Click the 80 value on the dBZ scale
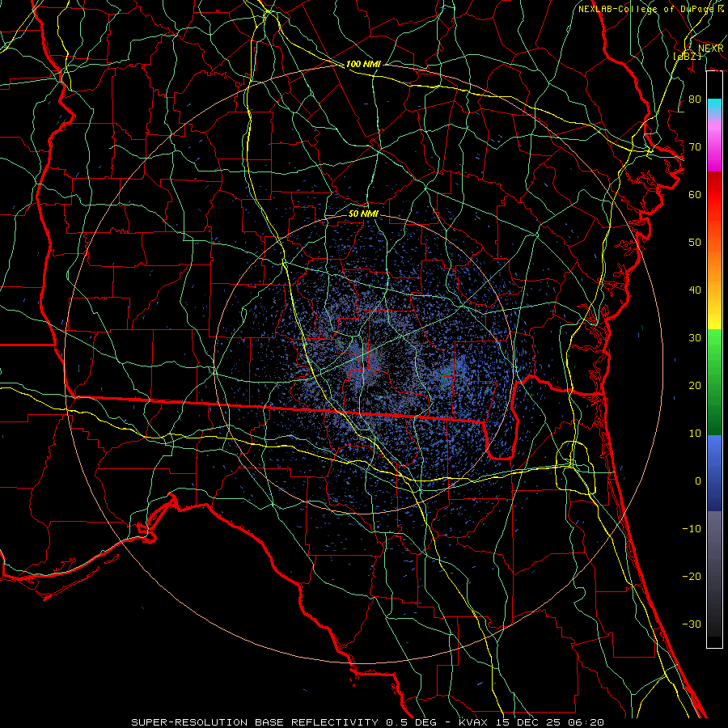728x728 pixels. (695, 99)
